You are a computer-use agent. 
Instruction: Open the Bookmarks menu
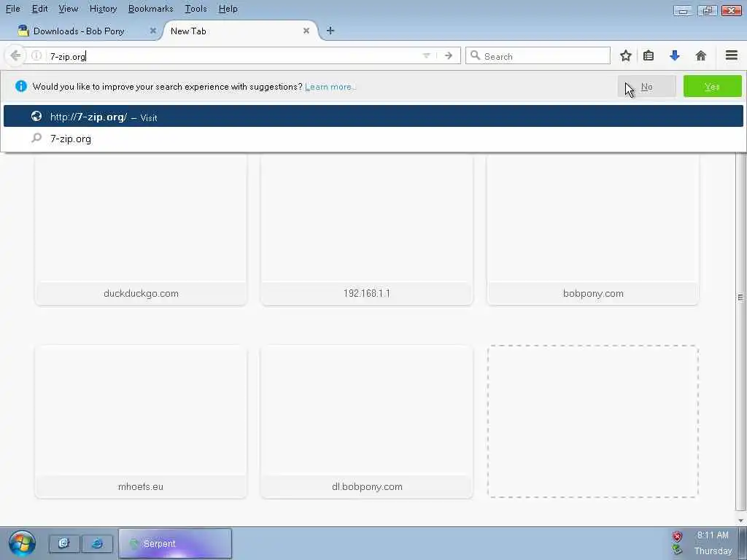tap(150, 9)
